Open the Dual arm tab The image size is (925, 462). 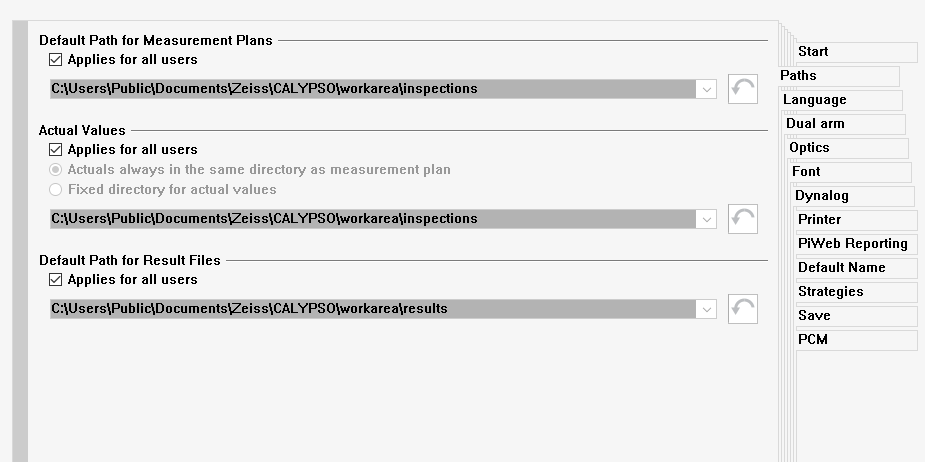pos(815,124)
